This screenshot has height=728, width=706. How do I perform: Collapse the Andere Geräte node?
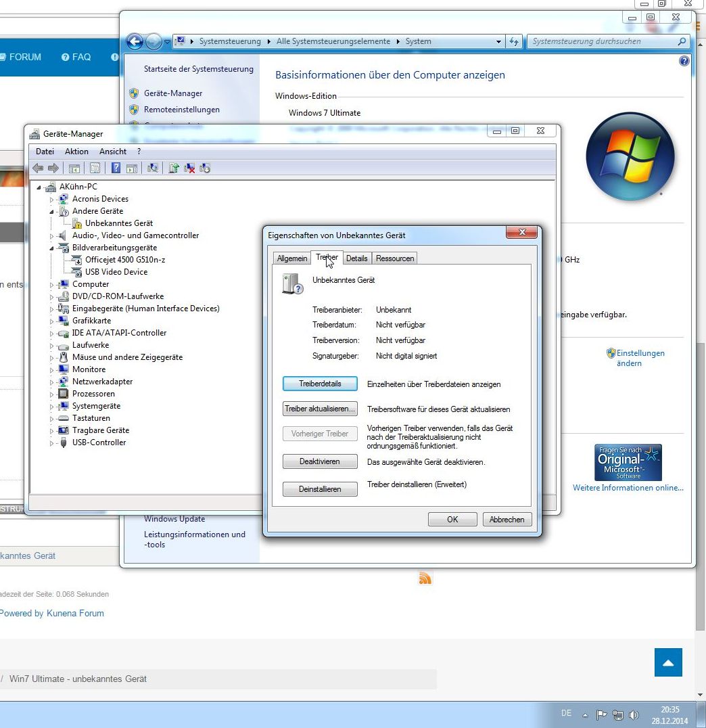51,212
